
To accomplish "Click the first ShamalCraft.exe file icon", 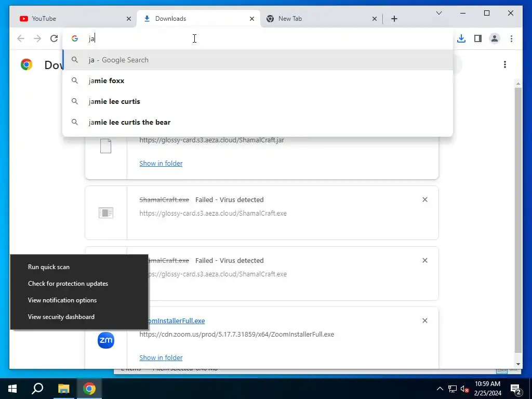I will click(x=105, y=212).
